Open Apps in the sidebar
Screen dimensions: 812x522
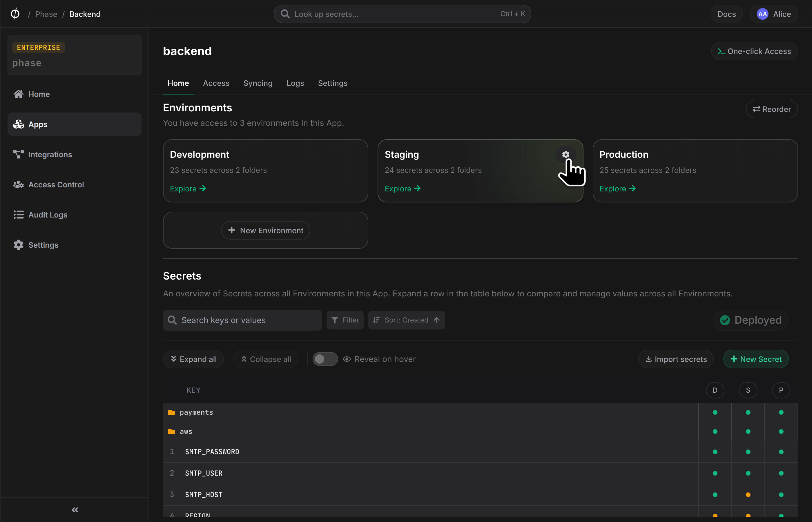(74, 124)
